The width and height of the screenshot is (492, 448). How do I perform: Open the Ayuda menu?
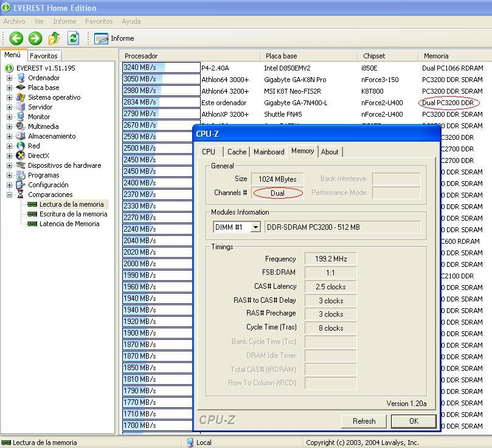(131, 21)
